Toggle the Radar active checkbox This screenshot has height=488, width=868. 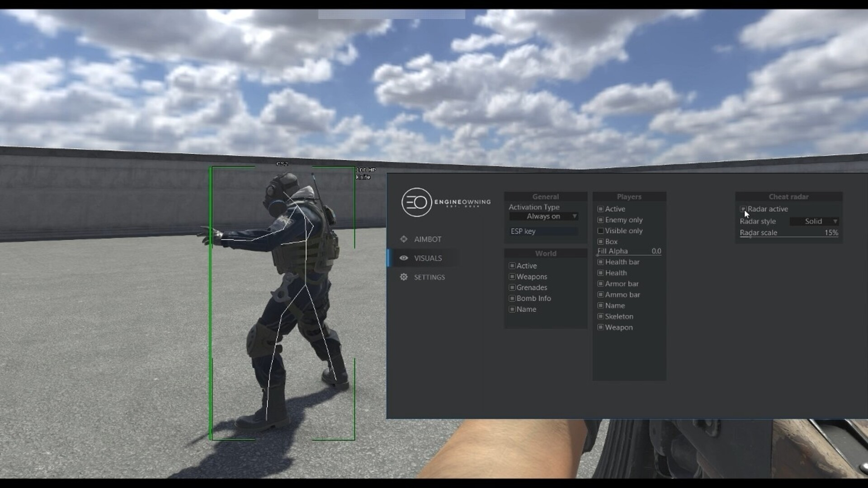pyautogui.click(x=743, y=209)
